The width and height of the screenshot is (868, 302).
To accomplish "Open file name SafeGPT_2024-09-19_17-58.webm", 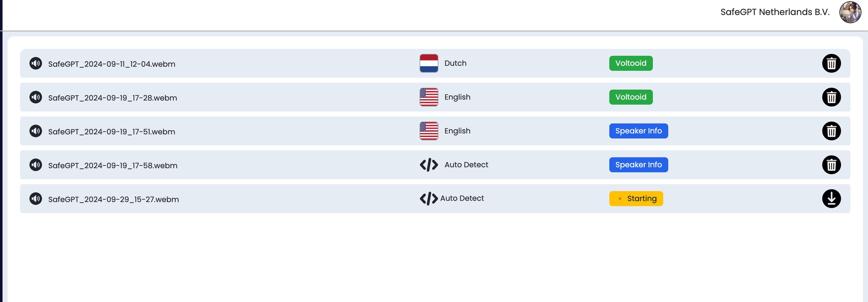I will (113, 166).
